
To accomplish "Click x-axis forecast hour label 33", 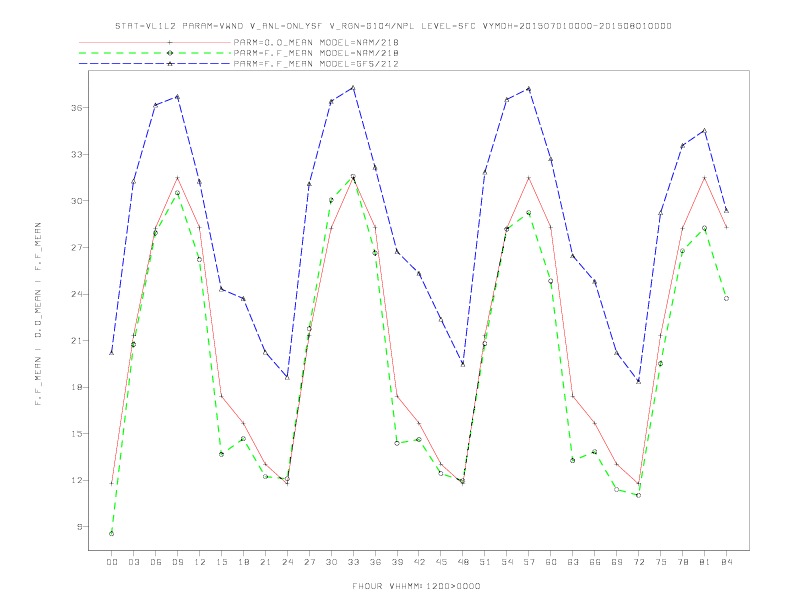I will pyautogui.click(x=353, y=562).
